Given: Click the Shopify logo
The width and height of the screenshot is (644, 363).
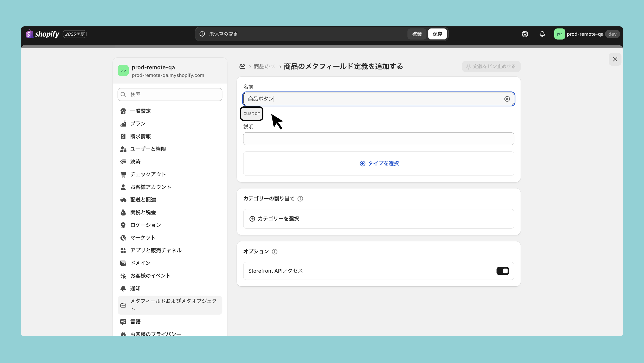Looking at the screenshot, I should pyautogui.click(x=43, y=34).
